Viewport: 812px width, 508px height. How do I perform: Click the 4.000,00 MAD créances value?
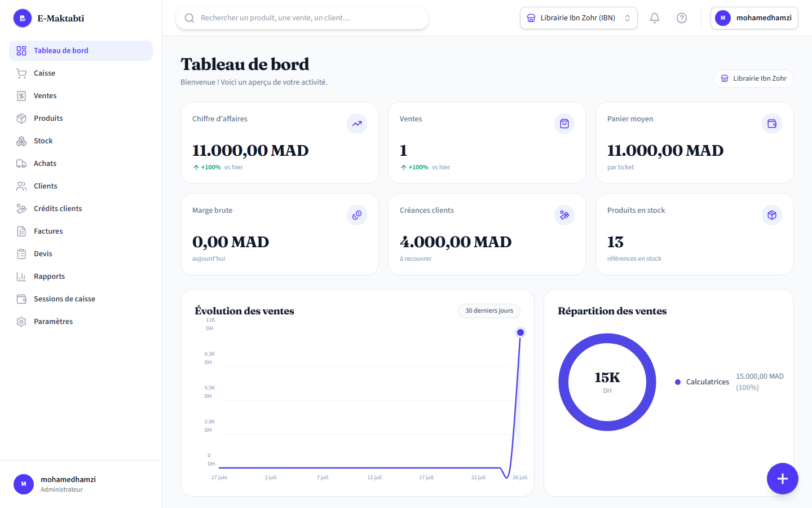point(456,242)
